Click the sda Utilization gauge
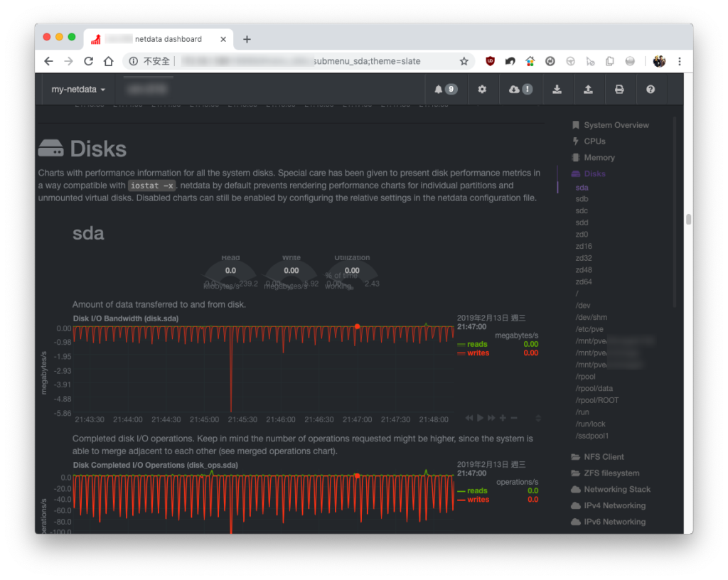 [351, 273]
